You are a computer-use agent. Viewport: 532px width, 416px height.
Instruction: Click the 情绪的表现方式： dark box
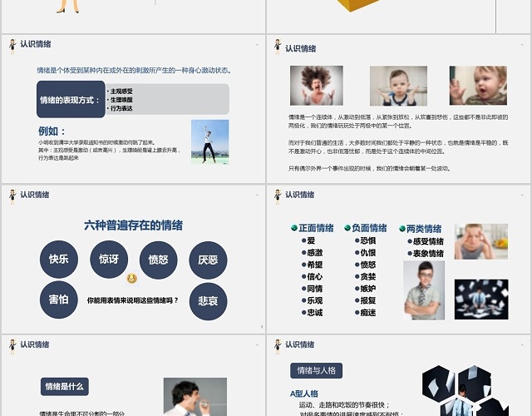point(71,99)
